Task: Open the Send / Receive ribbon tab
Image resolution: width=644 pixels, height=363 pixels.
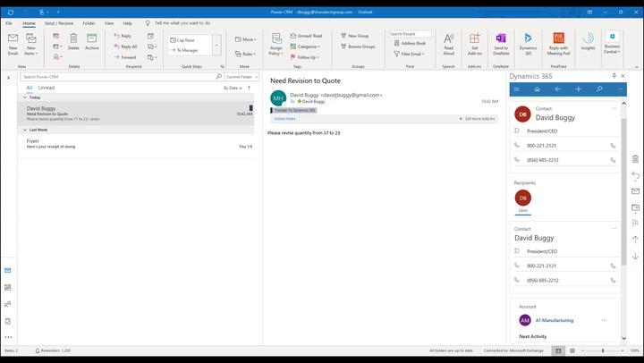Action: [59, 22]
